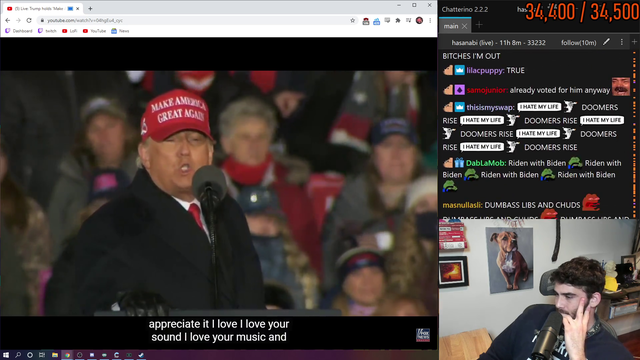
Task: Click the purple badge next to samojunior
Action: point(460,90)
